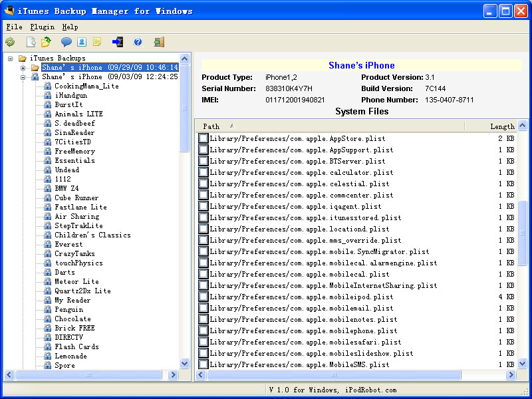Open the Help menu

(x=70, y=27)
